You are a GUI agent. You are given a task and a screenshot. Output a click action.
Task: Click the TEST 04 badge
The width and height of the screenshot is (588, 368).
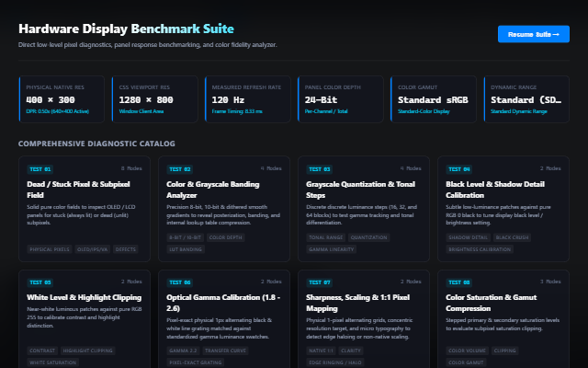pyautogui.click(x=459, y=169)
